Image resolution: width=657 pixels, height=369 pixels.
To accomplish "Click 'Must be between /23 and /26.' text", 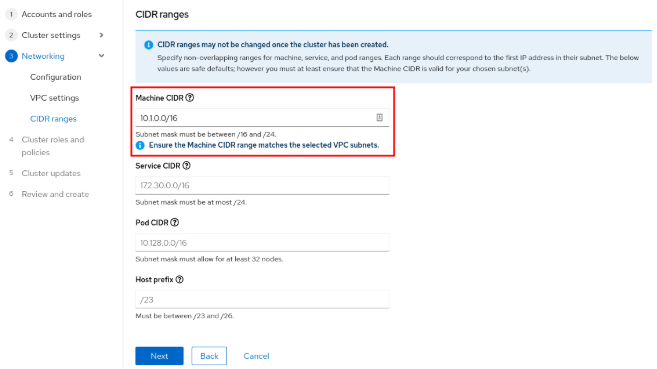I will pos(185,316).
